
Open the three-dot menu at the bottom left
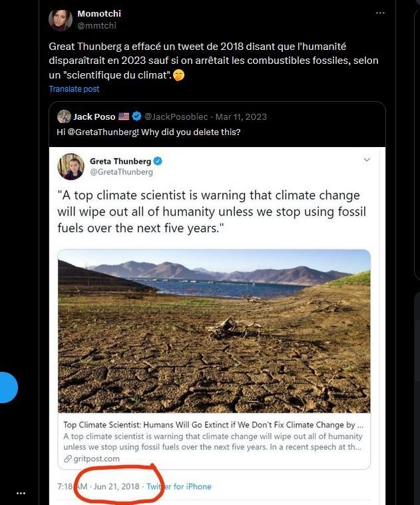(21, 493)
